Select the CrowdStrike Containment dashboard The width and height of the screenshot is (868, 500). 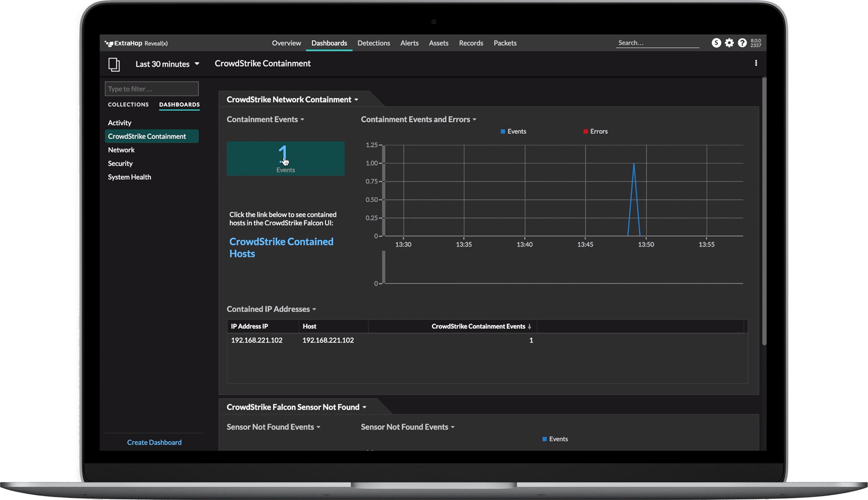pyautogui.click(x=151, y=136)
